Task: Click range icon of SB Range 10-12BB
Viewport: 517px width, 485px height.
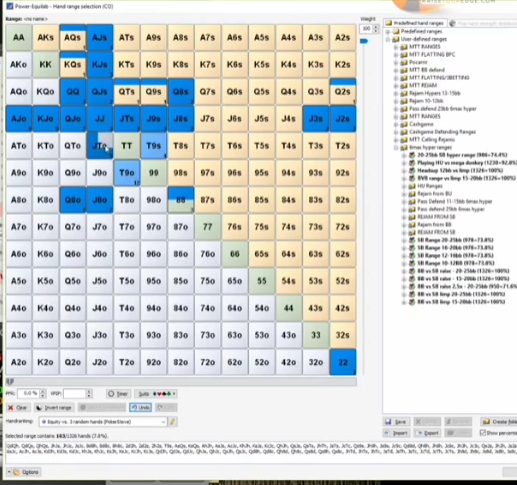Action: click(x=412, y=263)
